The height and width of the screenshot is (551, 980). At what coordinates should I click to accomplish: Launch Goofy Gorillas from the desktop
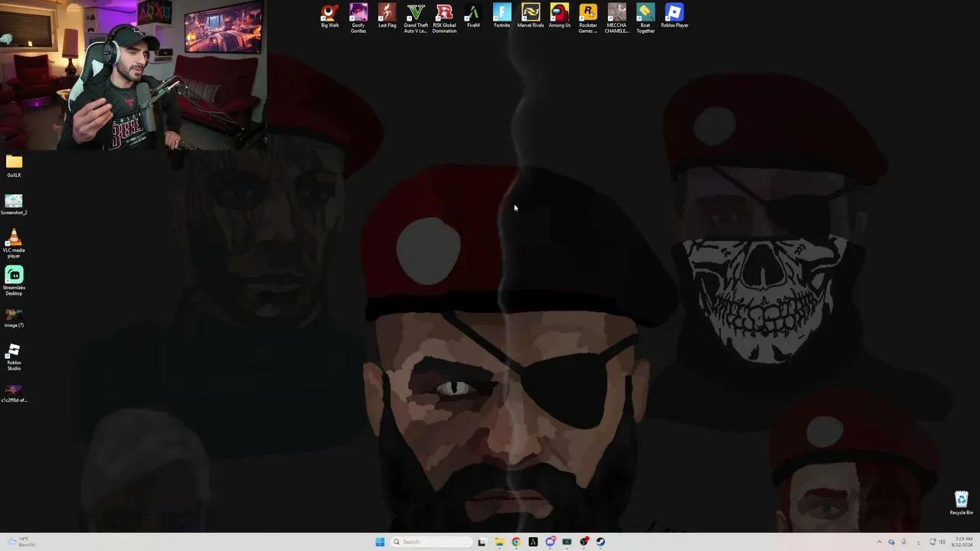(x=358, y=18)
